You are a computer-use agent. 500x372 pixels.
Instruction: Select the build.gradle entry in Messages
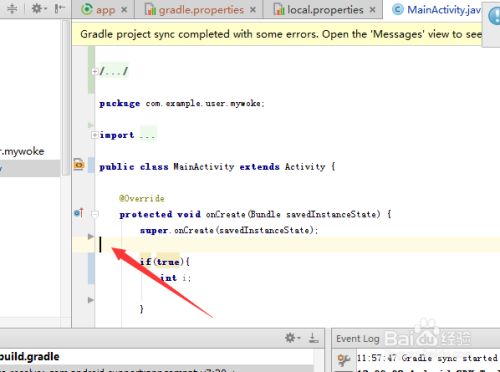point(30,356)
